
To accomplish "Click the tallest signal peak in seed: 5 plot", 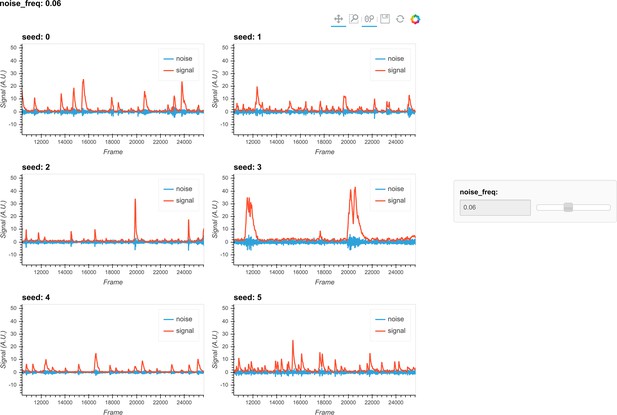I will 293,354.
